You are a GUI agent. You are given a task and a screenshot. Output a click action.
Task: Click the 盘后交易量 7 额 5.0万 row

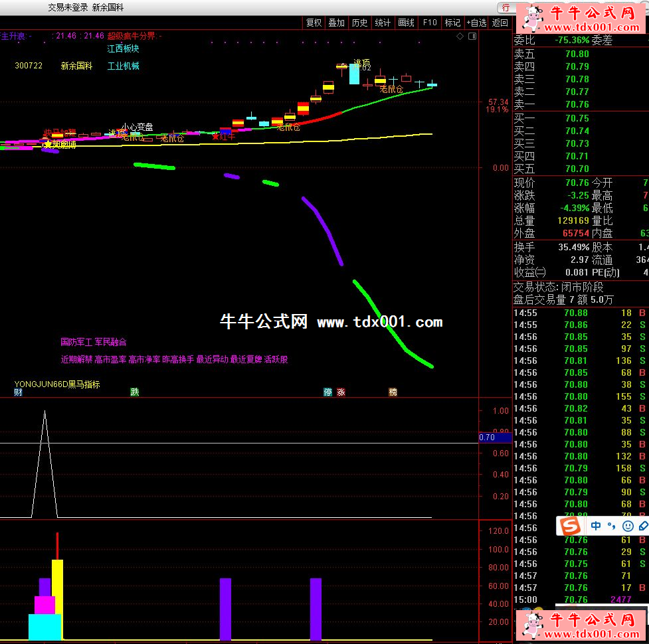pos(563,300)
